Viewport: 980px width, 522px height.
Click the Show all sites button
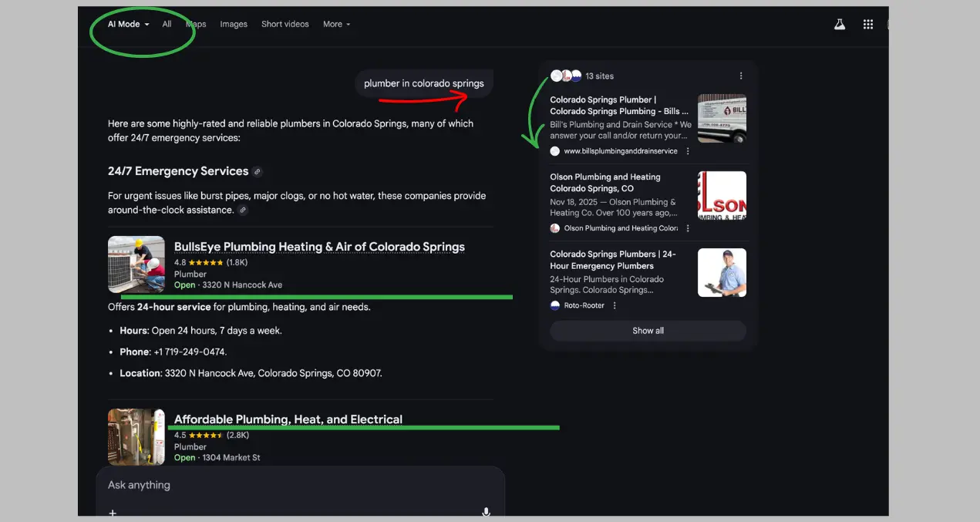[648, 331]
